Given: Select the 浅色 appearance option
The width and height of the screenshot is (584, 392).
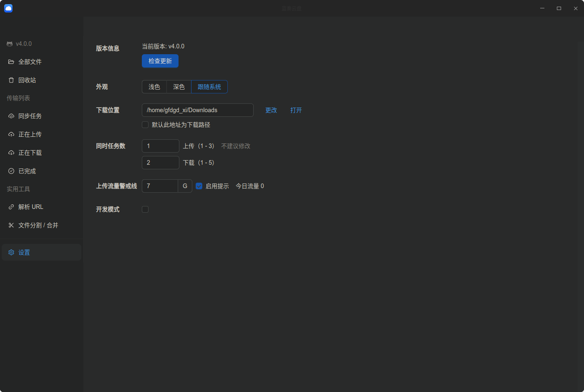Looking at the screenshot, I should (154, 87).
